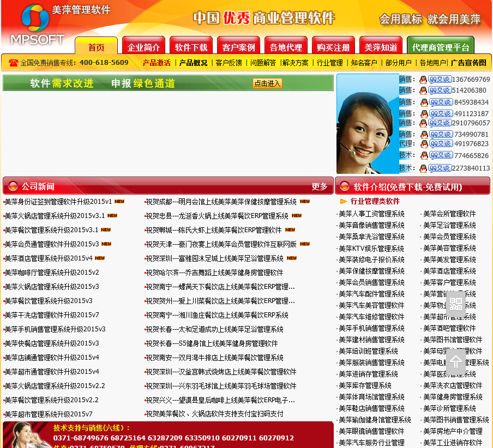The image size is (493, 448).
Task: Click the 部分用户 link
Action: (398, 63)
